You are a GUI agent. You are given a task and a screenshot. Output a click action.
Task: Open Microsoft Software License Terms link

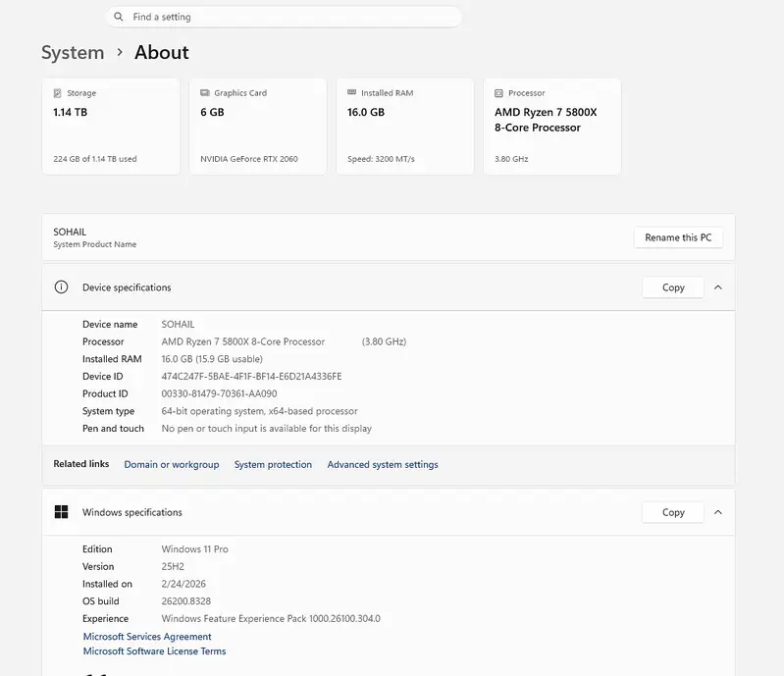[x=154, y=651]
